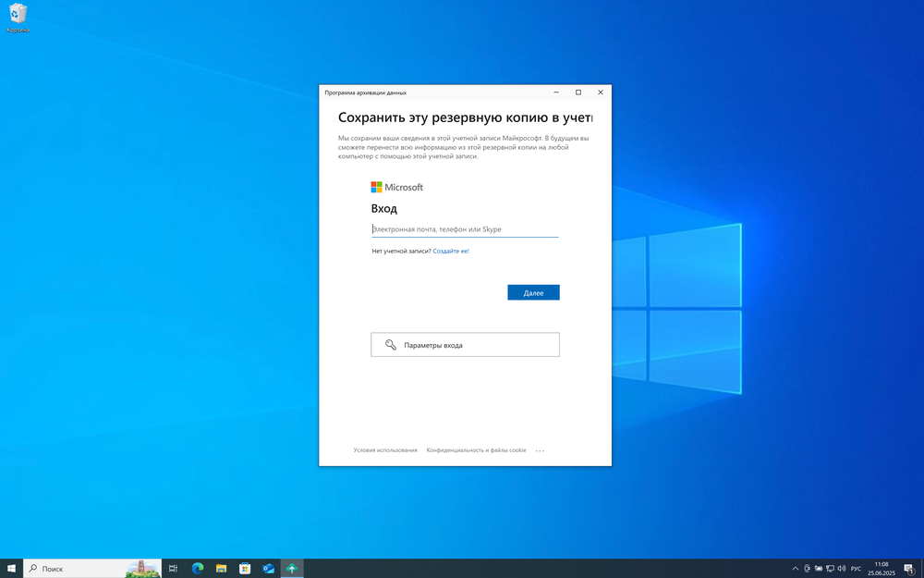Open the Windows Start menu
Viewport: 924px width, 578px height.
click(11, 569)
